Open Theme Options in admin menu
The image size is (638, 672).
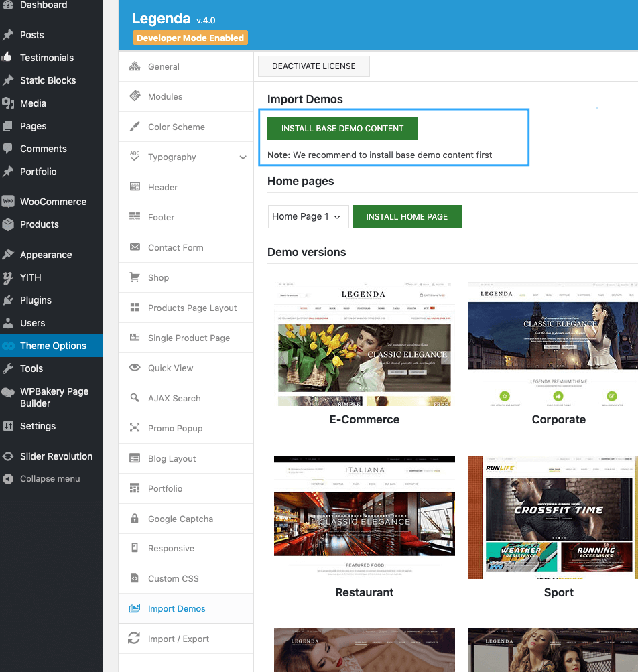pos(52,346)
